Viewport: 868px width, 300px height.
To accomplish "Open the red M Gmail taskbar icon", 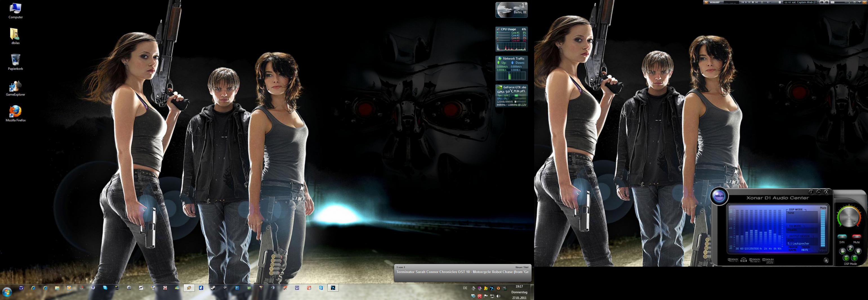I will [x=165, y=288].
